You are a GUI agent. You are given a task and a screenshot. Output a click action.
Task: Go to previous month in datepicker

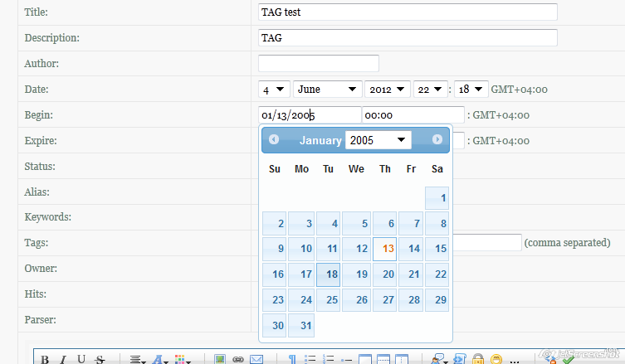click(274, 139)
